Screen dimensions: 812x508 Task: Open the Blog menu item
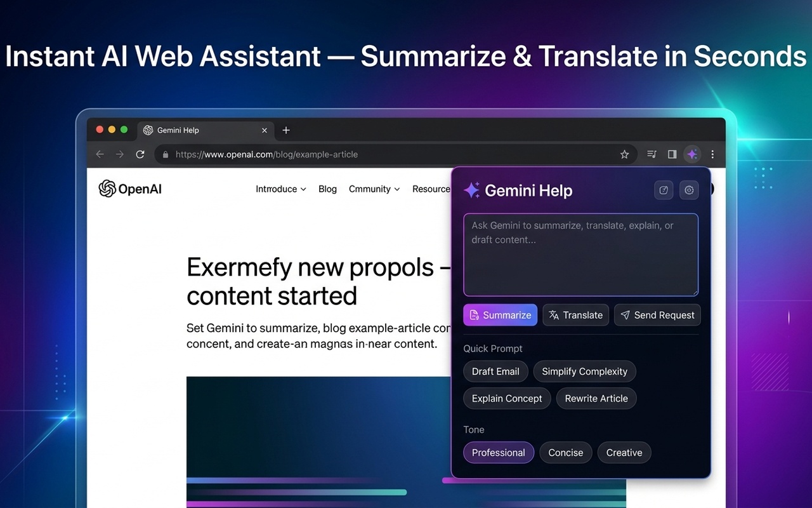327,189
